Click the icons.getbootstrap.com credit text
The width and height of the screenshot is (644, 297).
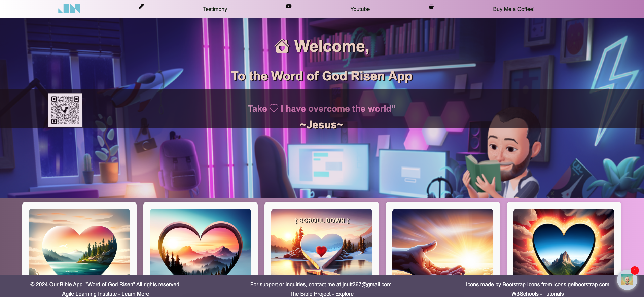click(x=581, y=284)
